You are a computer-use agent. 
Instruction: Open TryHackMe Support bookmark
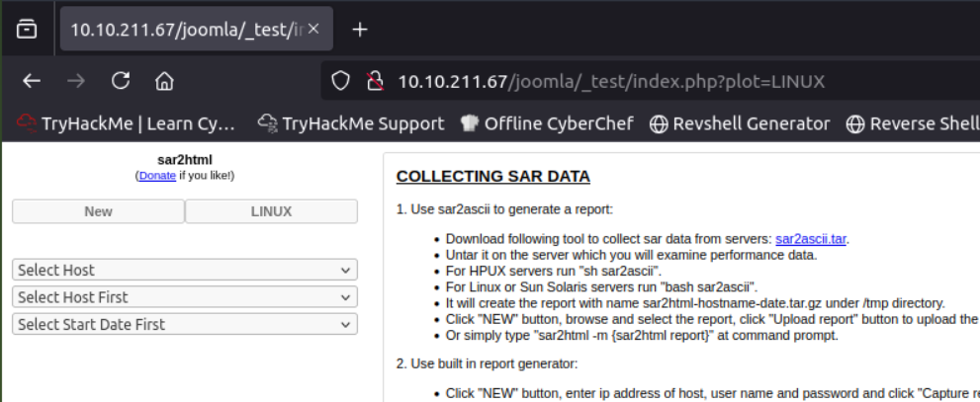(x=350, y=123)
